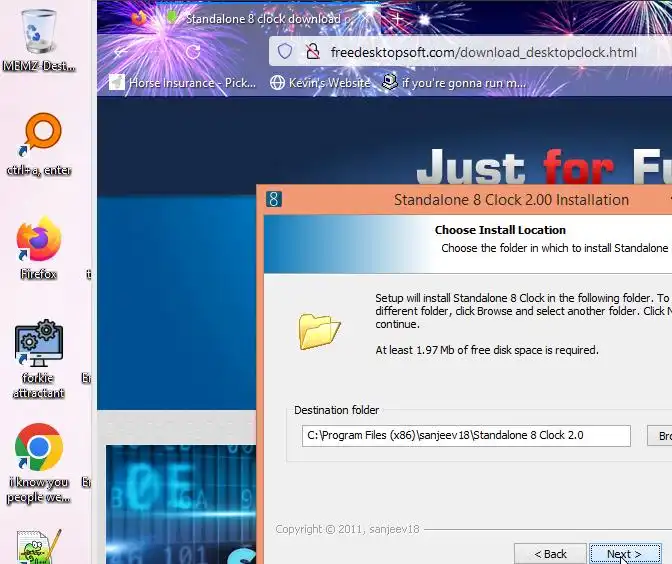Click 'At least 1.97 Mb of free disk space' text

(x=486, y=350)
